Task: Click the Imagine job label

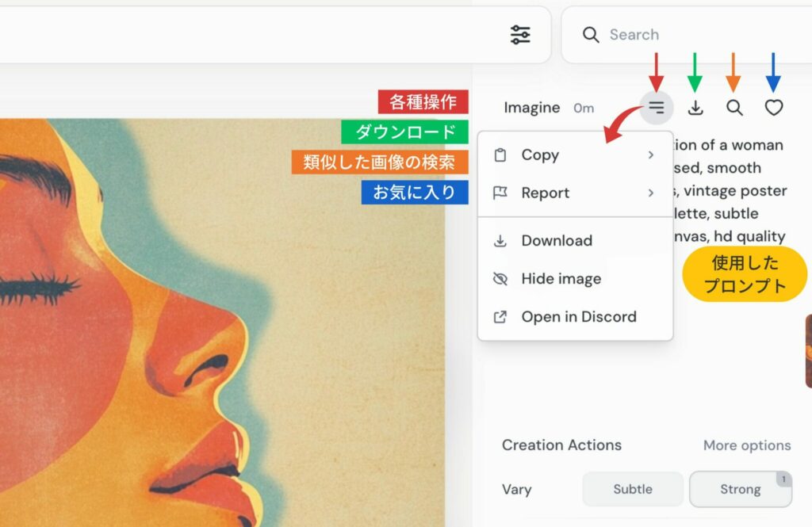Action: tap(531, 108)
